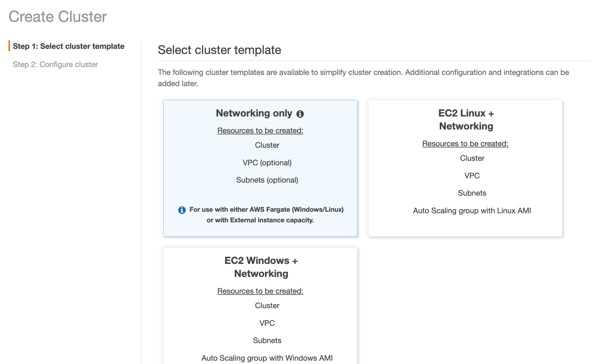Click the Select cluster template heading
Screen dimensions: 594x364
[219, 50]
